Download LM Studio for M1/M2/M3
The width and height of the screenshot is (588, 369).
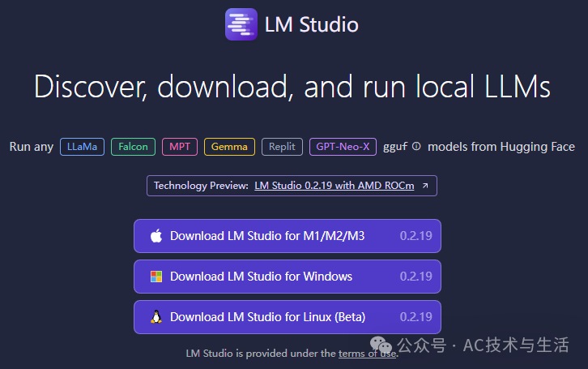point(288,236)
